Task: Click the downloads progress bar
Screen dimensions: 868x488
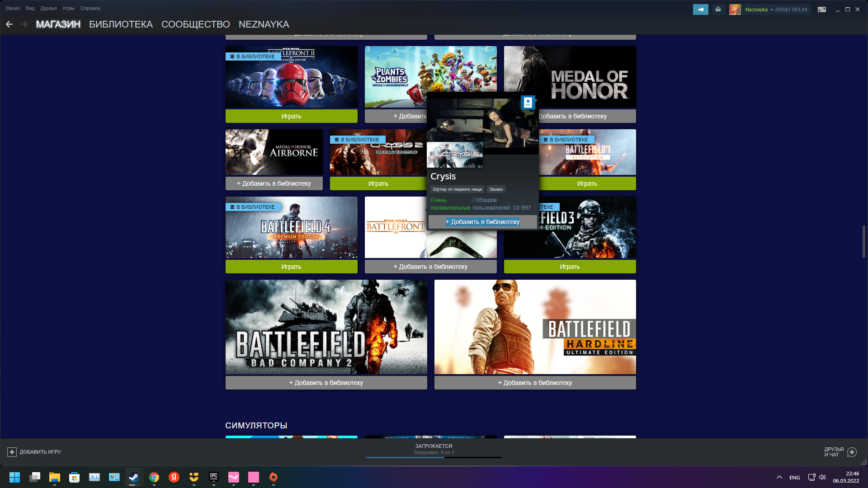Action: [434, 457]
